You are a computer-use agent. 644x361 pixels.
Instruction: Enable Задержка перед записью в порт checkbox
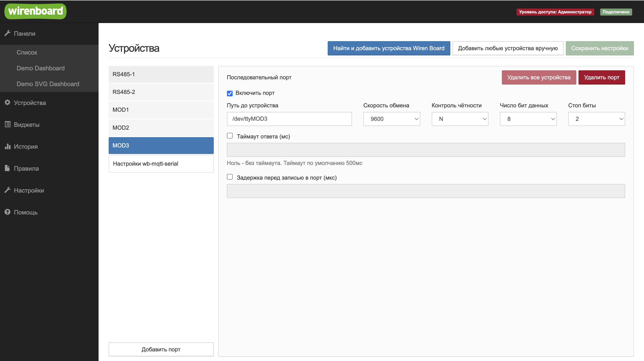230,177
